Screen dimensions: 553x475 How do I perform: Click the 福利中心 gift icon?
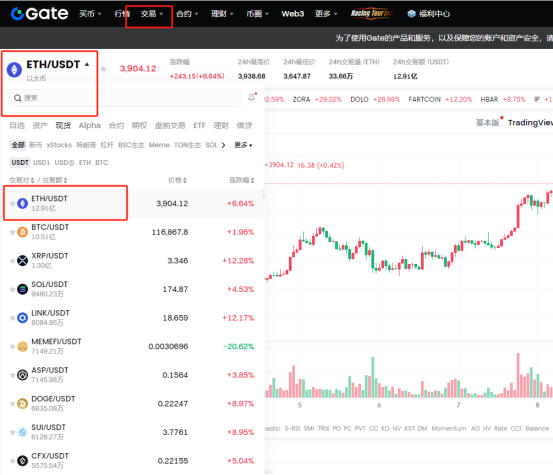[411, 14]
